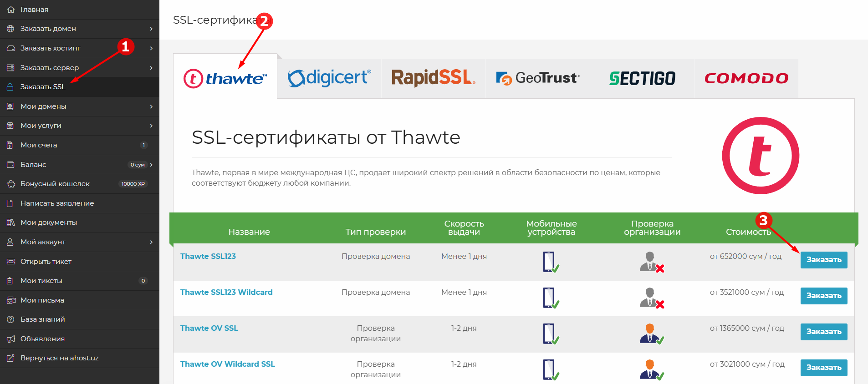Click the piggy bank icon for Бонусный кошелек

point(10,184)
